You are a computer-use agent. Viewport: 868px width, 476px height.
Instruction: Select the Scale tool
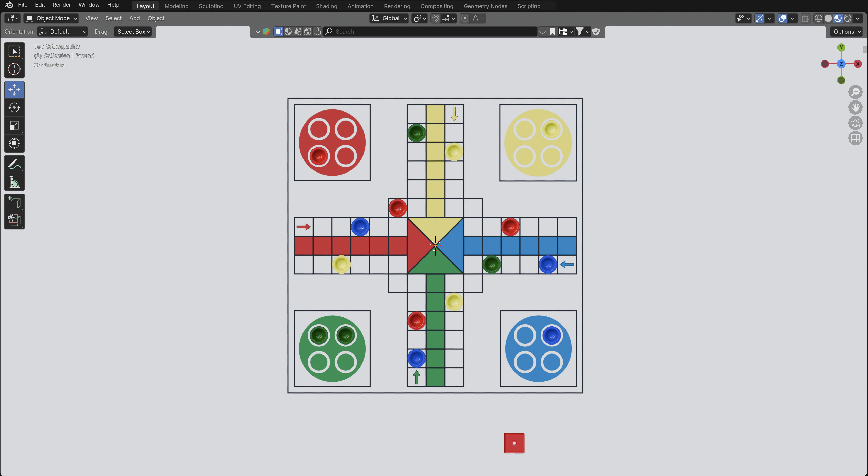pyautogui.click(x=14, y=125)
